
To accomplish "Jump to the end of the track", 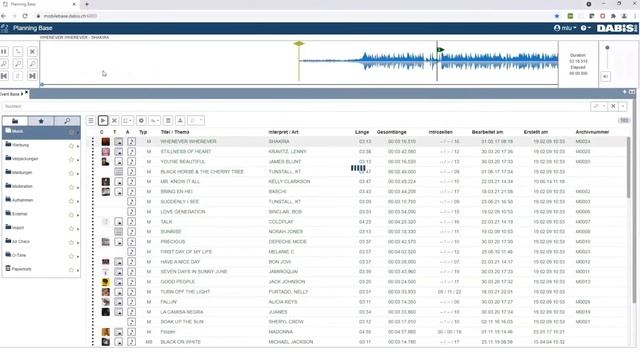I will pyautogui.click(x=32, y=76).
